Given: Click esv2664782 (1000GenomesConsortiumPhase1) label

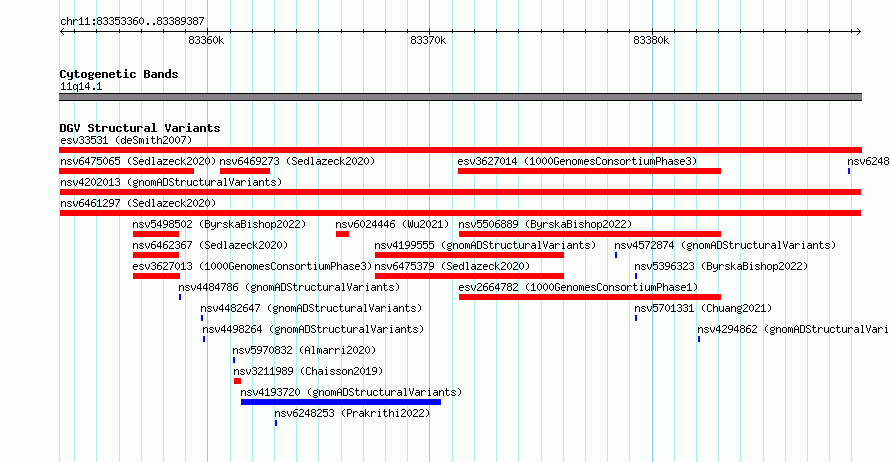Looking at the screenshot, I should [578, 287].
